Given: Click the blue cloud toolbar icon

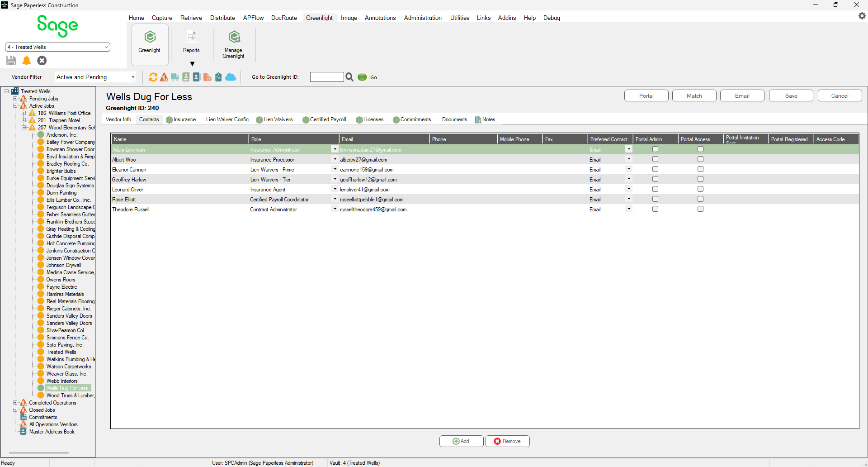Looking at the screenshot, I should 231,77.
